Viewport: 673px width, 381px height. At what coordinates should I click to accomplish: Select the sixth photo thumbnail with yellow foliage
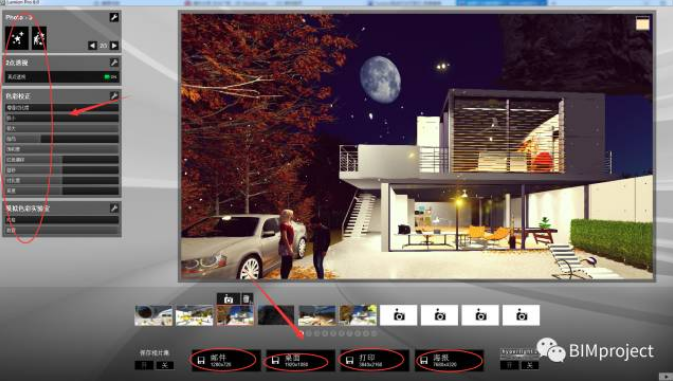(358, 316)
